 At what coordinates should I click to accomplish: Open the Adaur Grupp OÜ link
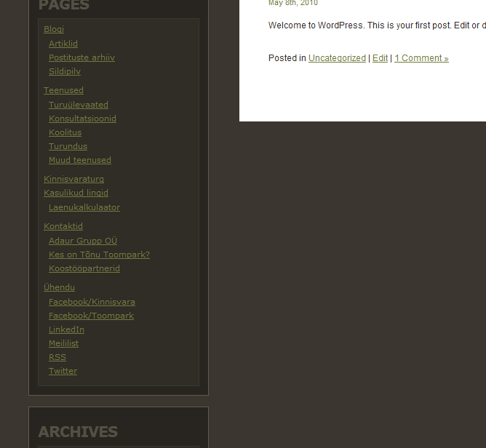(x=83, y=241)
